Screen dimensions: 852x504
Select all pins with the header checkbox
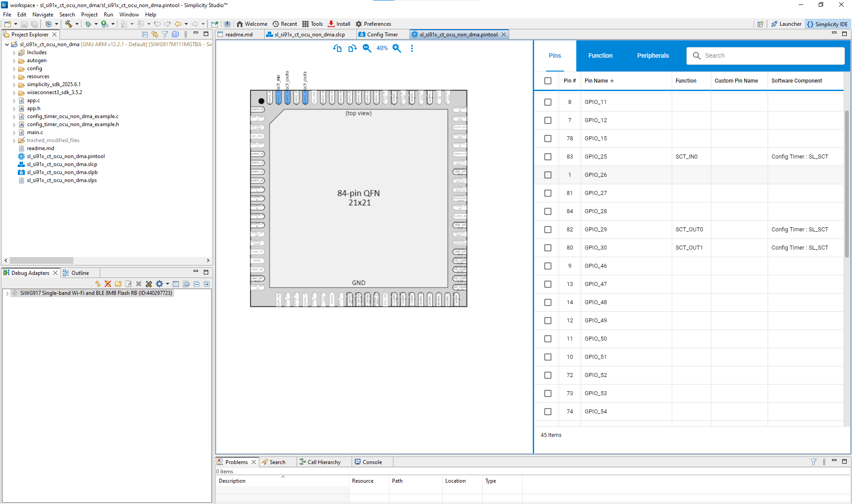click(547, 80)
